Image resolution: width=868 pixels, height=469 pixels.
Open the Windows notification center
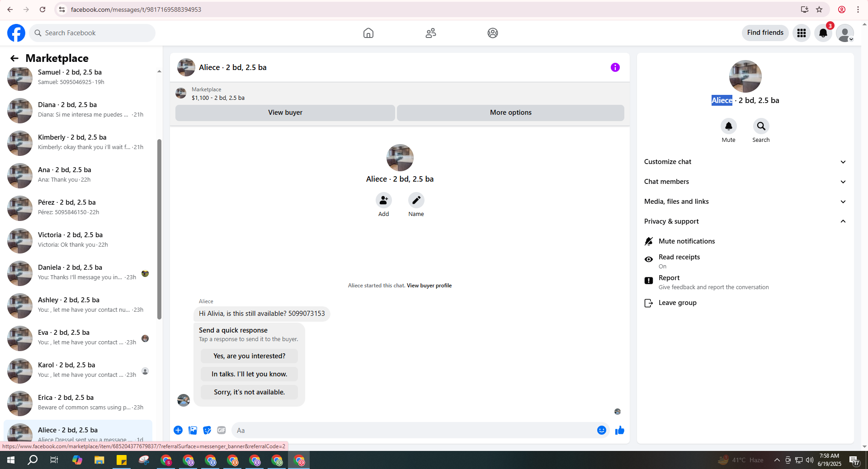854,460
